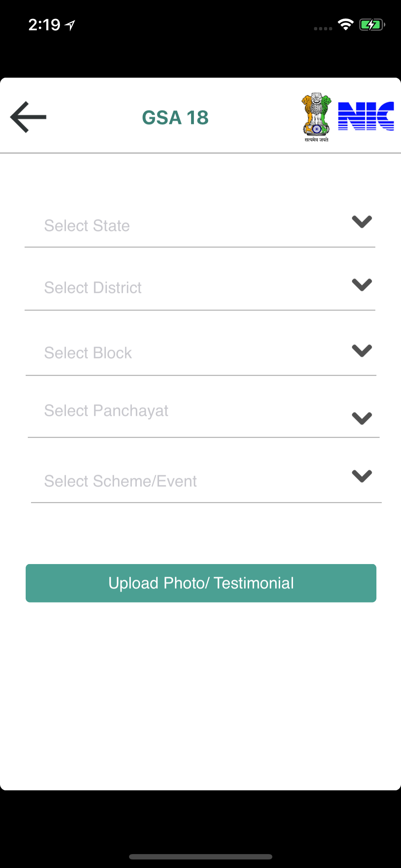Screen dimensions: 401x868
Task: Expand the Select State chevron
Action: (362, 222)
